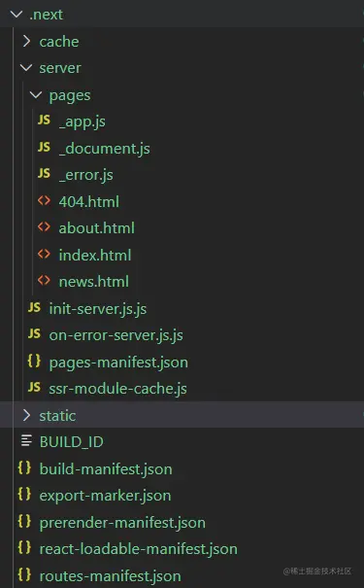This screenshot has height=588, width=364.
Task: Click the HTML icon next to 404.html
Action: [x=44, y=200]
